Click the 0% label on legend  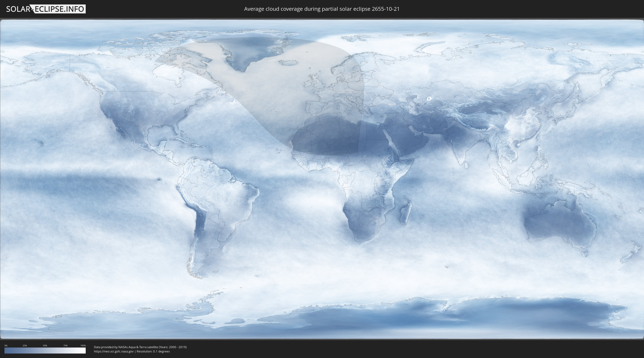point(6,345)
